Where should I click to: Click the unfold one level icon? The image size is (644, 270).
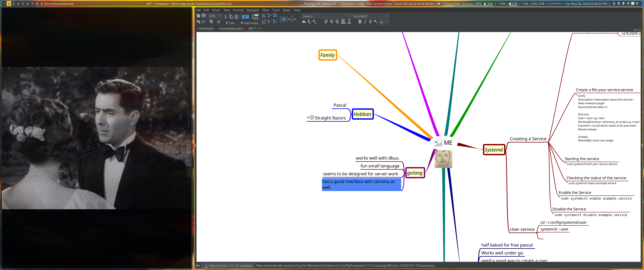(270, 16)
